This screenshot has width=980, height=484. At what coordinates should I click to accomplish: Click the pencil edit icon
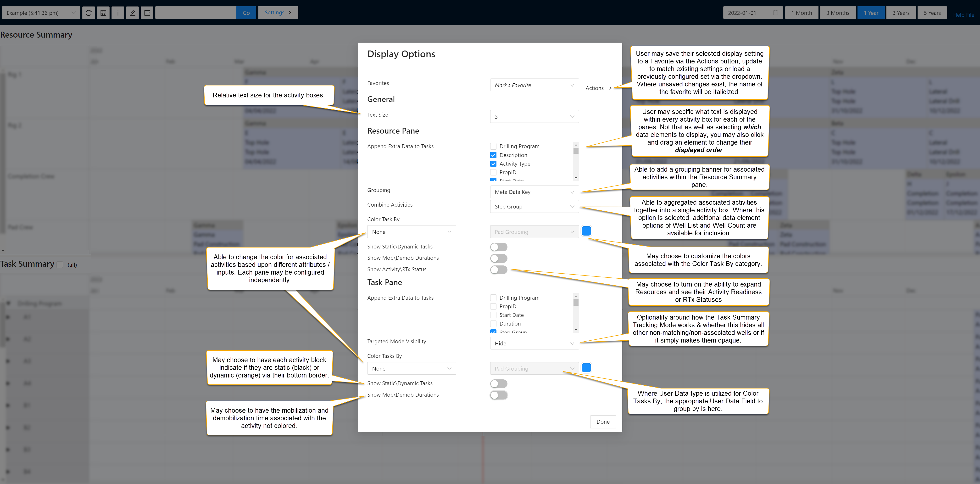coord(132,12)
